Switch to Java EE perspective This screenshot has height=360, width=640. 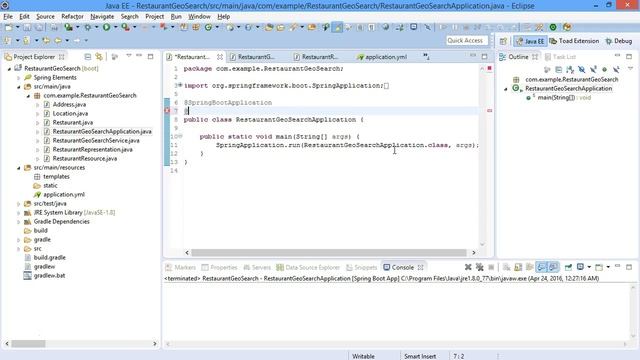click(x=530, y=41)
